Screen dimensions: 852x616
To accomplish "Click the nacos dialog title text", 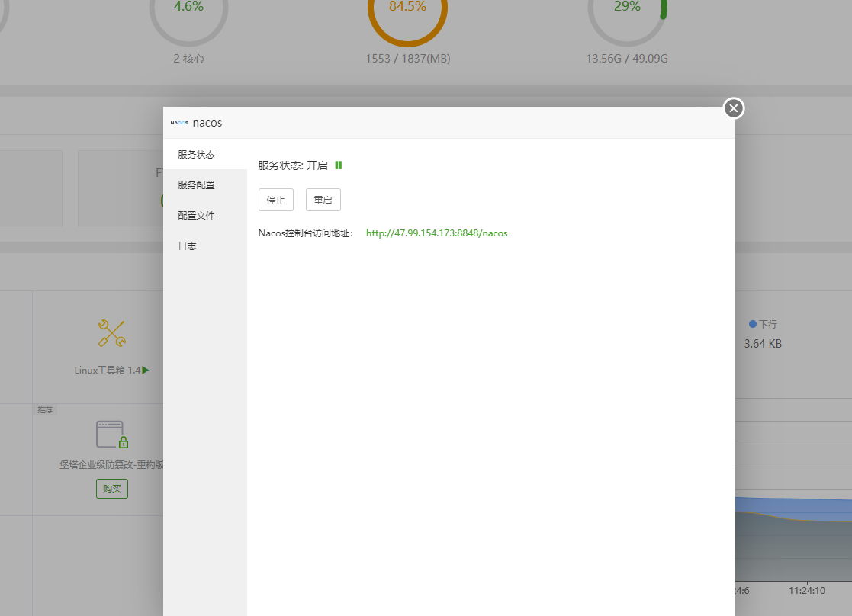I will pyautogui.click(x=207, y=123).
